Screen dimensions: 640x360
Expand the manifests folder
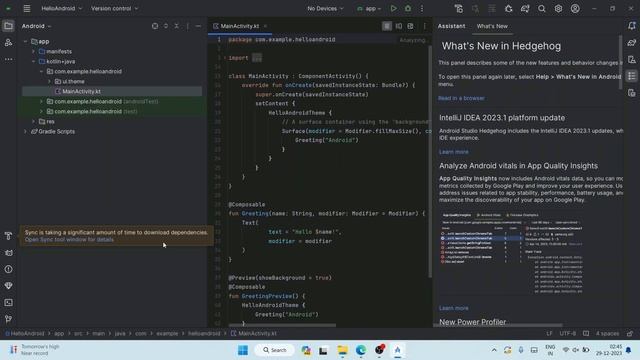(x=33, y=51)
